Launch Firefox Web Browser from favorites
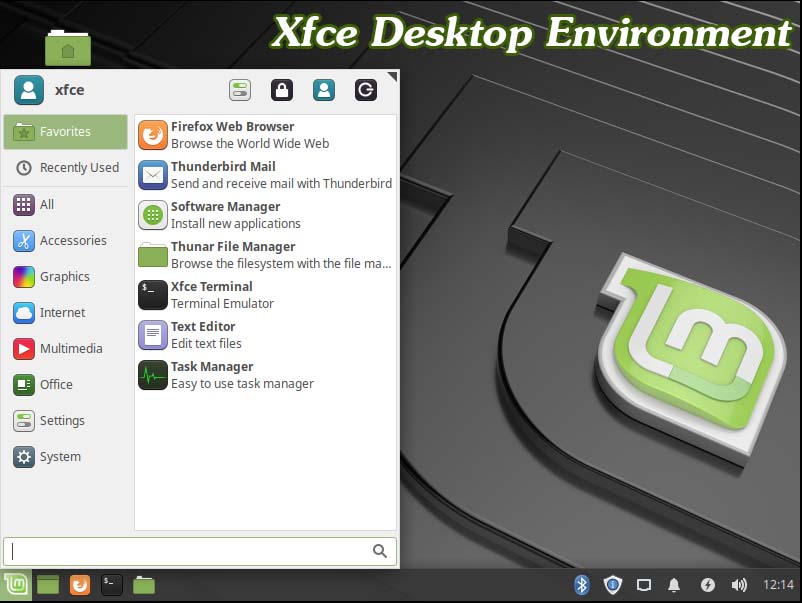802x603 pixels. [265, 135]
